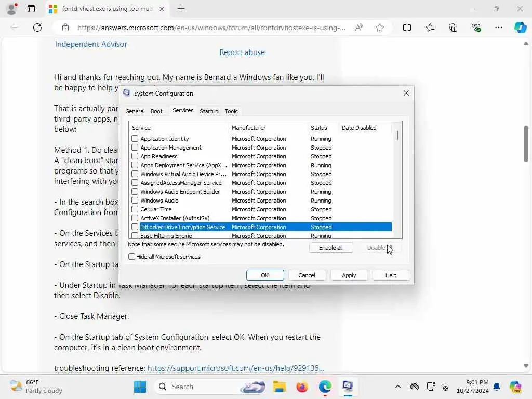Open the weather widget
532x399 pixels.
pos(36,387)
